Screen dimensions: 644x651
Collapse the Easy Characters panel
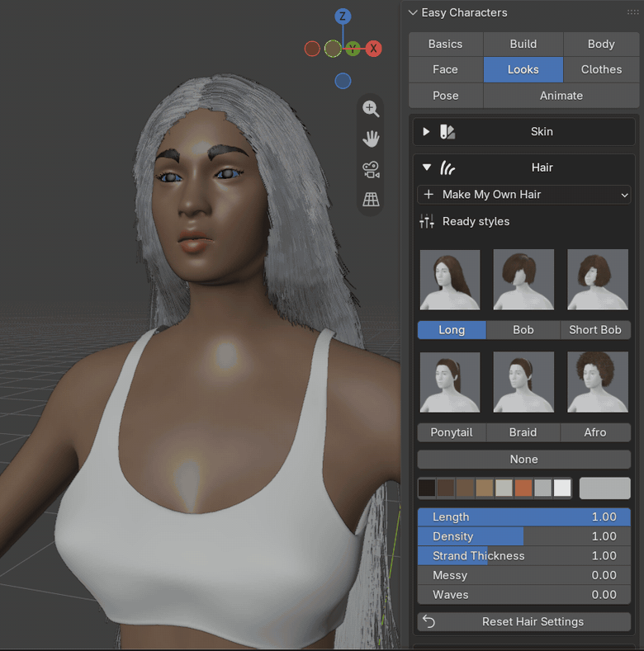click(x=413, y=12)
